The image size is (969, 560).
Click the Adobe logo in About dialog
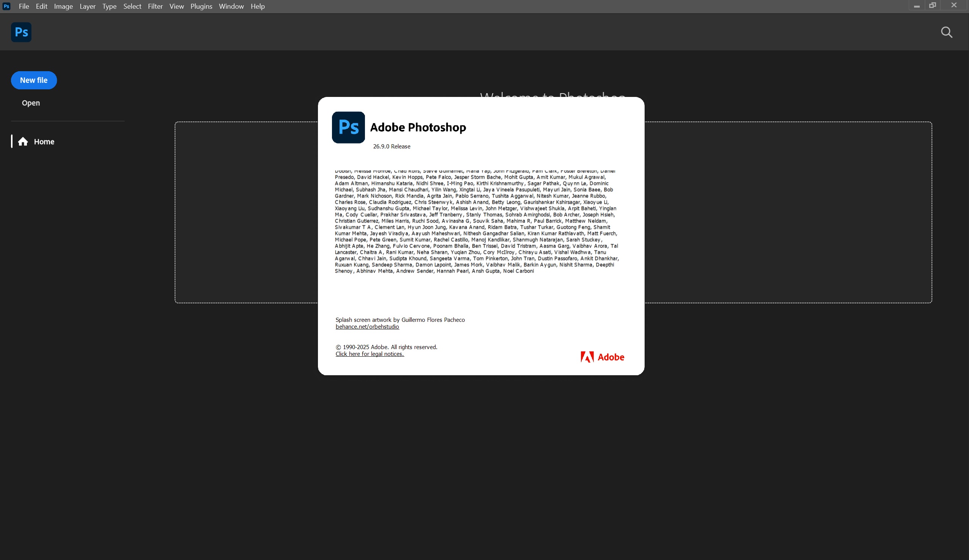(602, 357)
